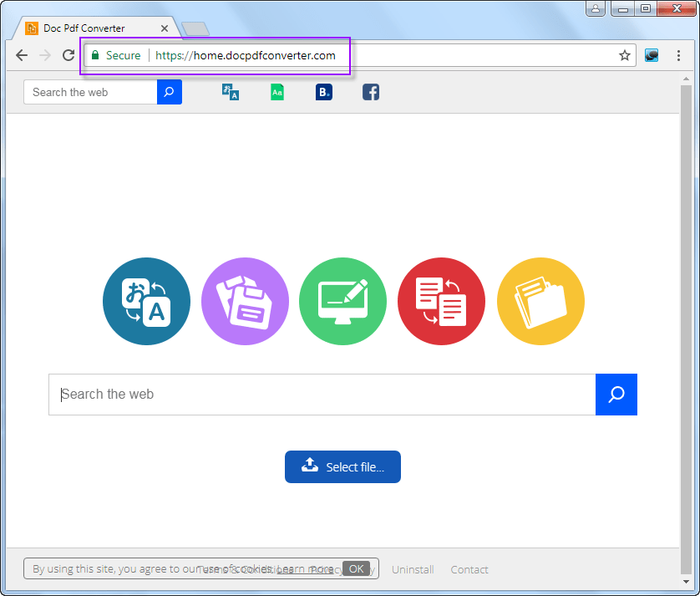Click the page vertical scrollbar thumb
This screenshot has width=700, height=596.
(686, 329)
